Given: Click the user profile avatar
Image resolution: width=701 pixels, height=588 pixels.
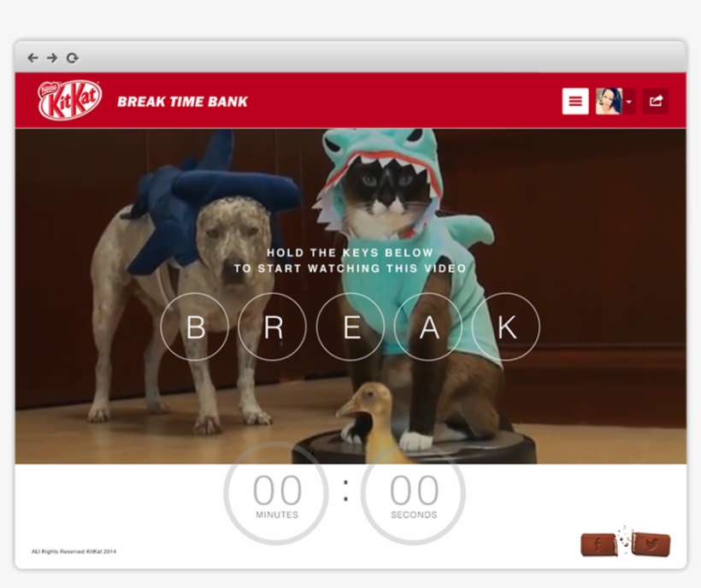Looking at the screenshot, I should pos(608,101).
